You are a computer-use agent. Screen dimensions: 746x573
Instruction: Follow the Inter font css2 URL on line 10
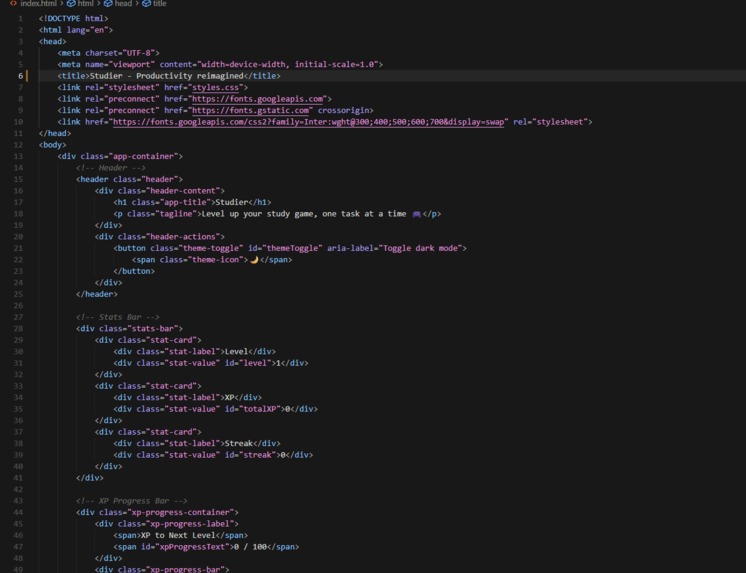tap(308, 122)
